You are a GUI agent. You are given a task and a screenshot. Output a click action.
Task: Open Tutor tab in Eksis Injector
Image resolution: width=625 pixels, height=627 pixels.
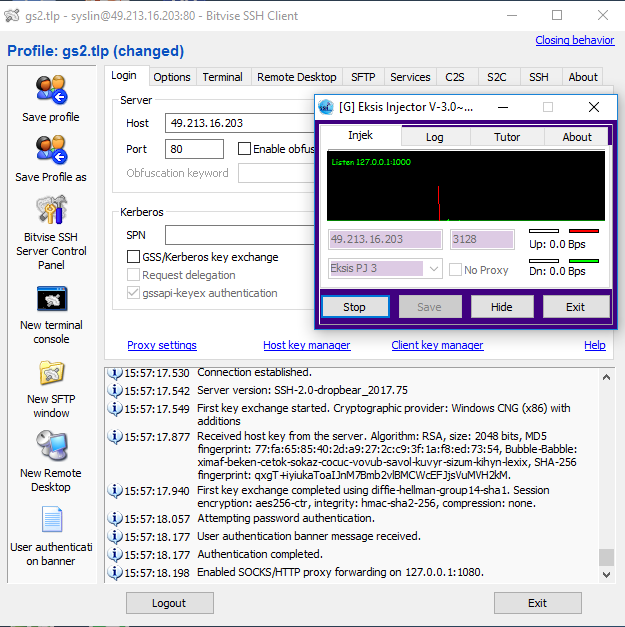point(507,137)
